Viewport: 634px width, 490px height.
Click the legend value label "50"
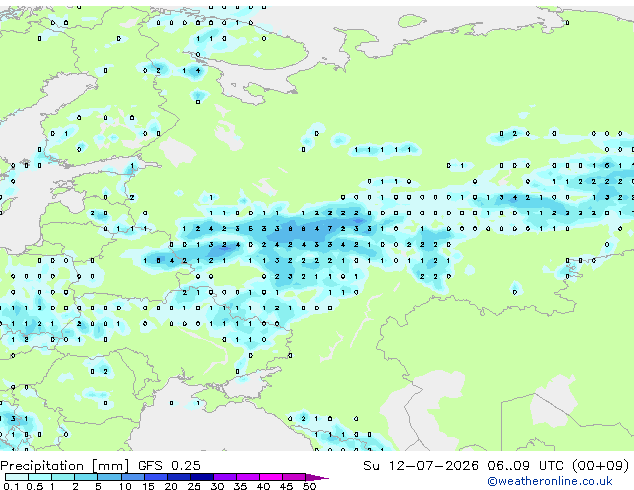point(309,486)
